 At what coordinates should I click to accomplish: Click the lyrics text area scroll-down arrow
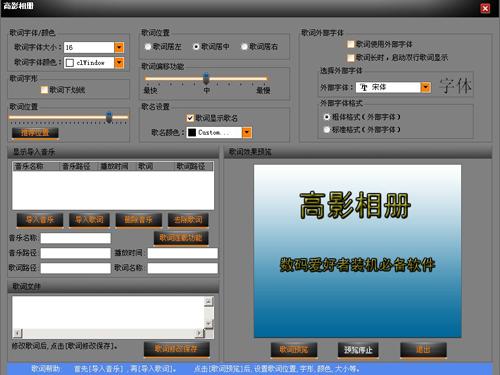click(209, 323)
